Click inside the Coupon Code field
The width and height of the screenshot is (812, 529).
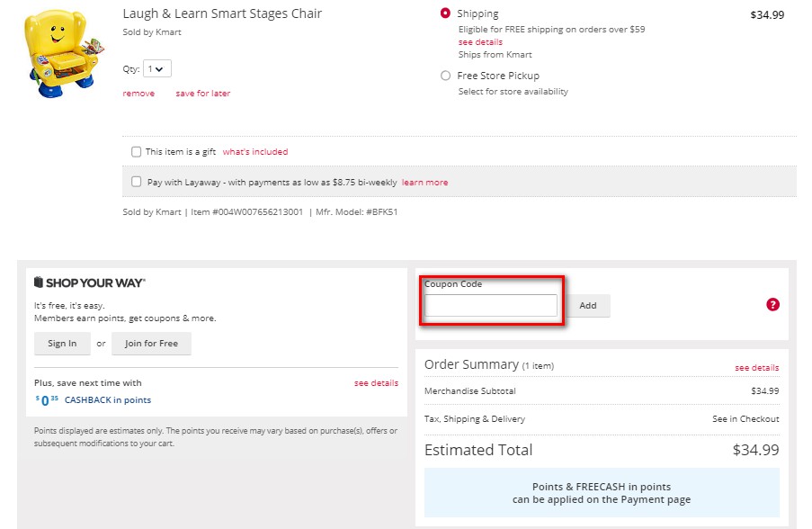tap(490, 306)
